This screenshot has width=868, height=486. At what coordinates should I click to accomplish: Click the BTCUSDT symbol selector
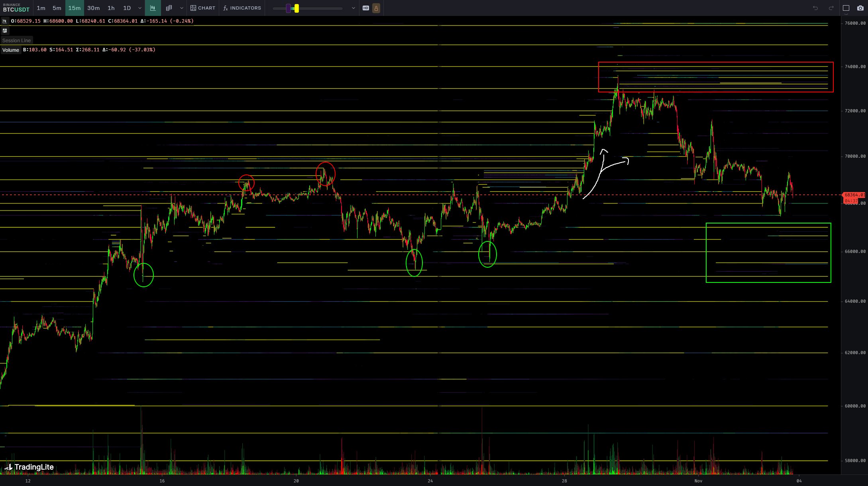16,8
